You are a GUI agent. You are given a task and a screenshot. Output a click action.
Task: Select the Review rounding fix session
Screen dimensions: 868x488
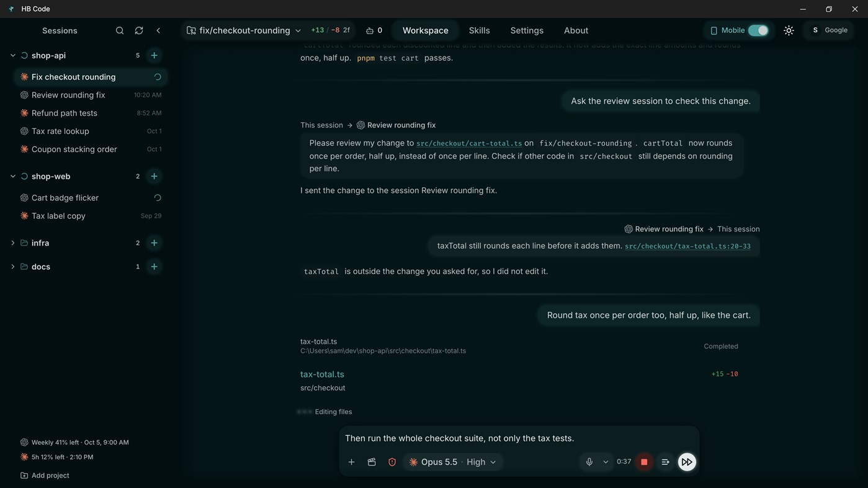point(91,95)
